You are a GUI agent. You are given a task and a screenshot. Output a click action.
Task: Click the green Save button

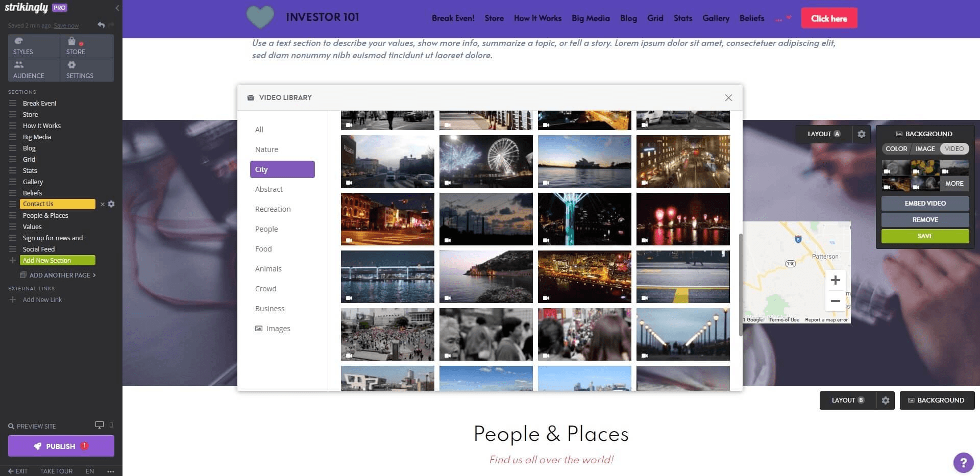point(925,236)
